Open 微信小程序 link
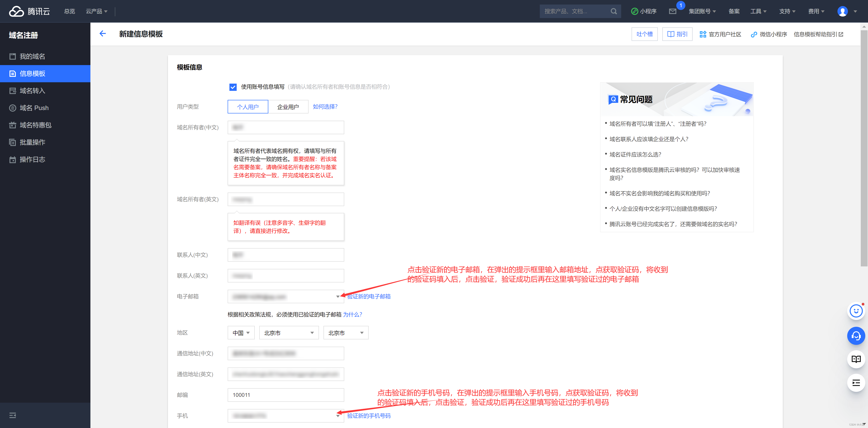The height and width of the screenshot is (428, 868). [769, 34]
